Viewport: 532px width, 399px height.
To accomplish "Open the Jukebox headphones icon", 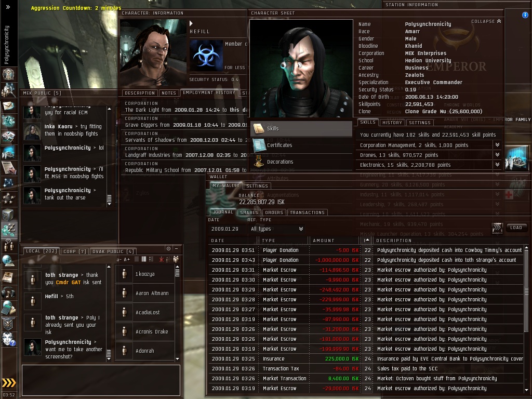I will pos(8,292).
